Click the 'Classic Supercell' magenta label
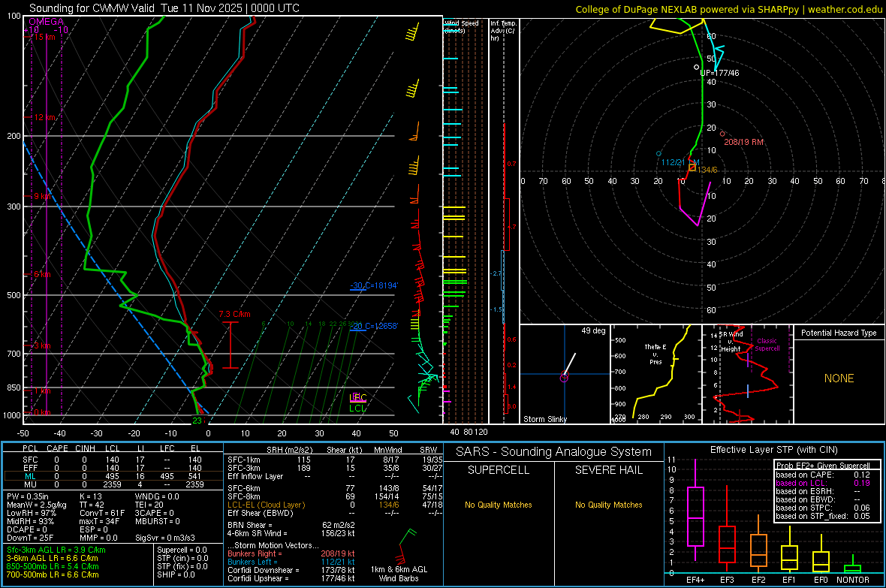Image resolution: width=886 pixels, height=588 pixels. (767, 345)
